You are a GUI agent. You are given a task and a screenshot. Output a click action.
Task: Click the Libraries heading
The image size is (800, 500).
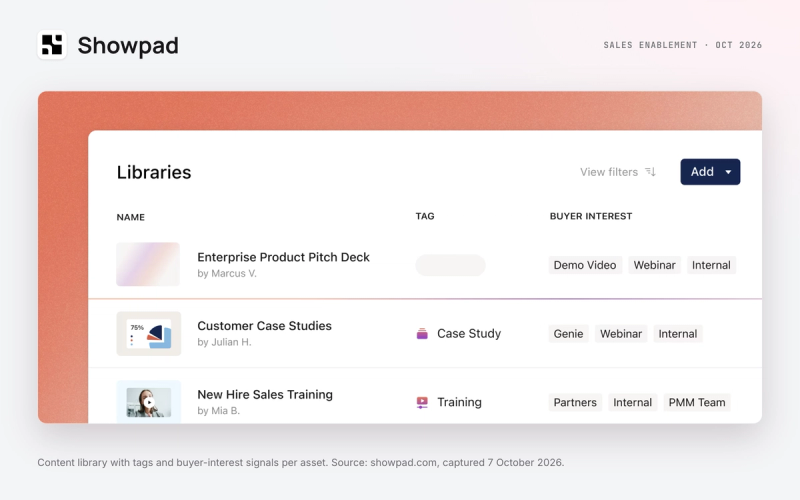point(154,172)
